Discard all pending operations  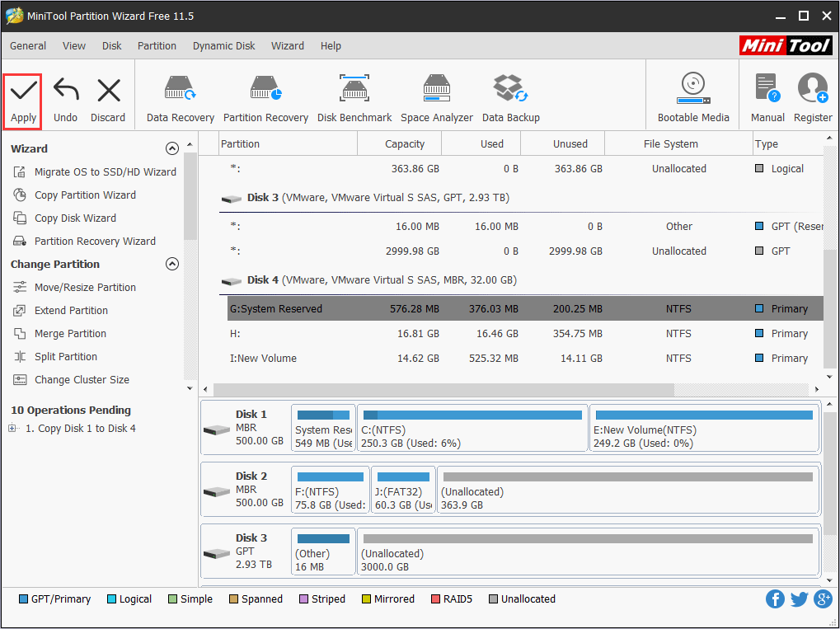[x=108, y=101]
